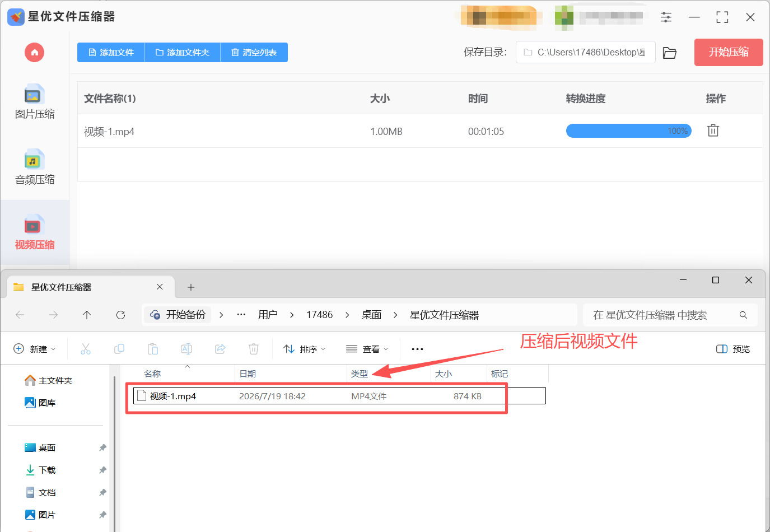Click the Share icon in Explorer toolbar
The width and height of the screenshot is (770, 532).
(x=220, y=349)
